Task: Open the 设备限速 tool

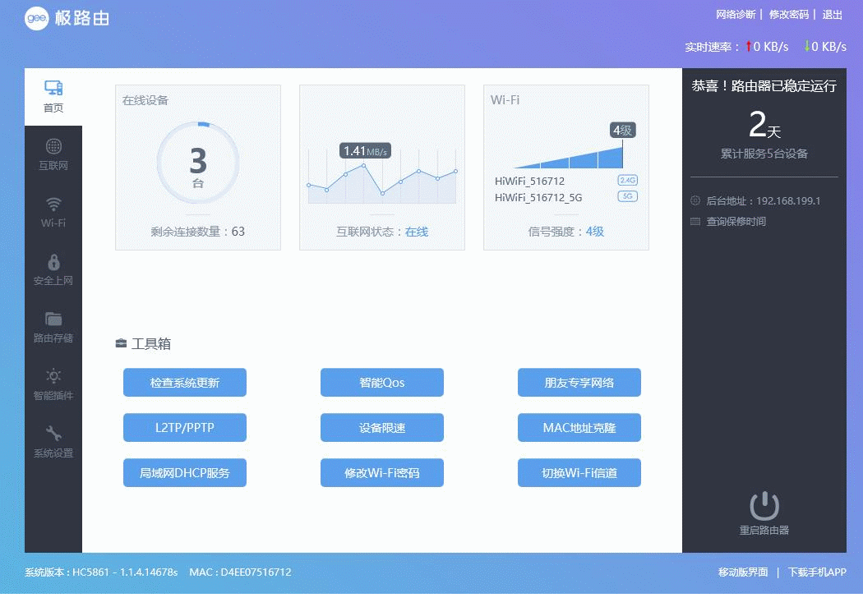Action: click(x=382, y=427)
